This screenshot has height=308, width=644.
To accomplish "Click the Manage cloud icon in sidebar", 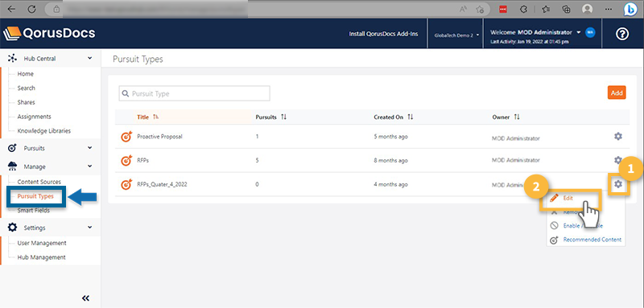I will (x=13, y=166).
